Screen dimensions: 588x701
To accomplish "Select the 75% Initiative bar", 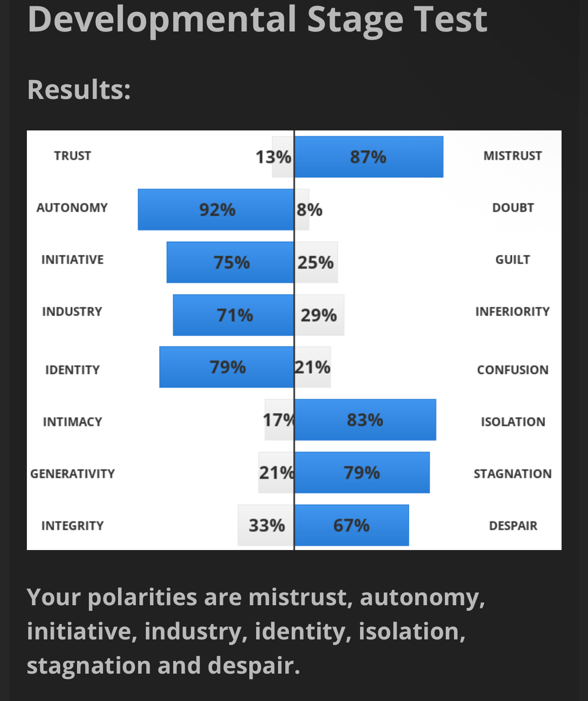I will (230, 262).
